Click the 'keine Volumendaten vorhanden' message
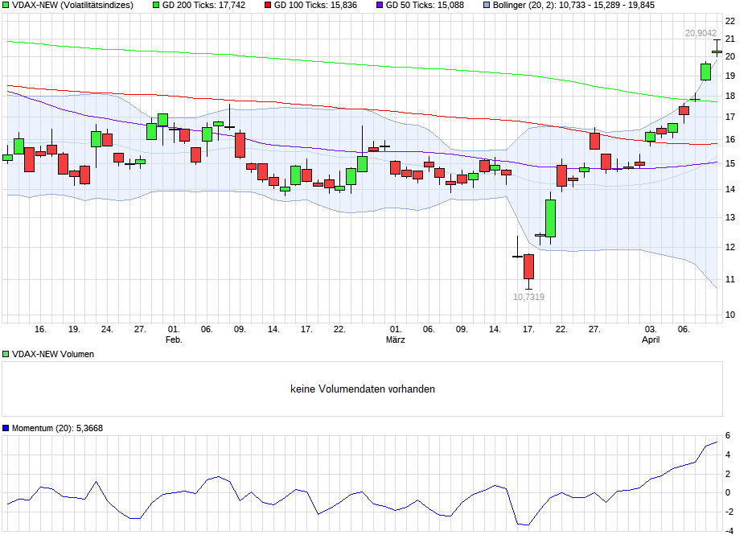Viewport: 756px width, 539px height. click(x=363, y=389)
